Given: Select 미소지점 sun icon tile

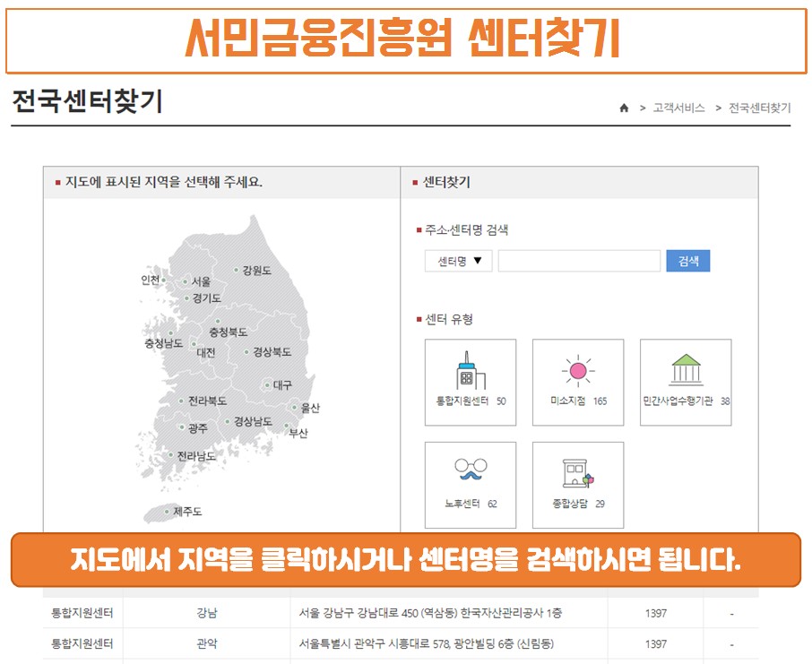Looking at the screenshot, I should (578, 383).
